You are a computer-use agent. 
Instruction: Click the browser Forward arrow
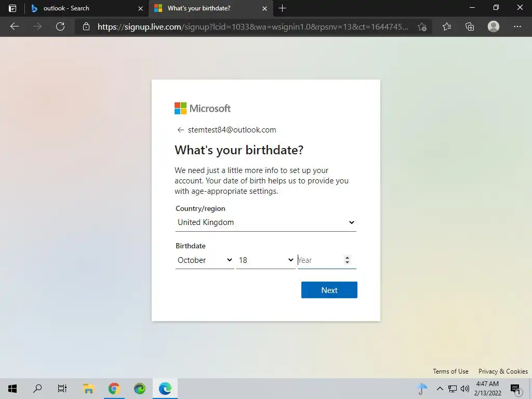37,26
